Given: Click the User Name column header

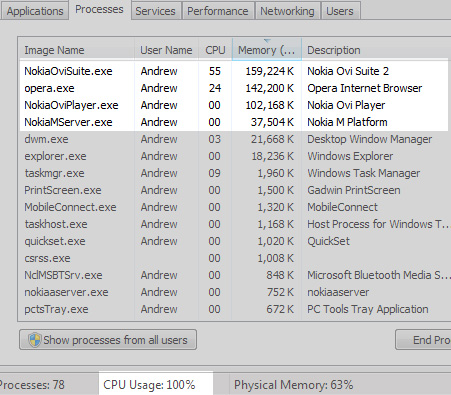Looking at the screenshot, I should (166, 50).
